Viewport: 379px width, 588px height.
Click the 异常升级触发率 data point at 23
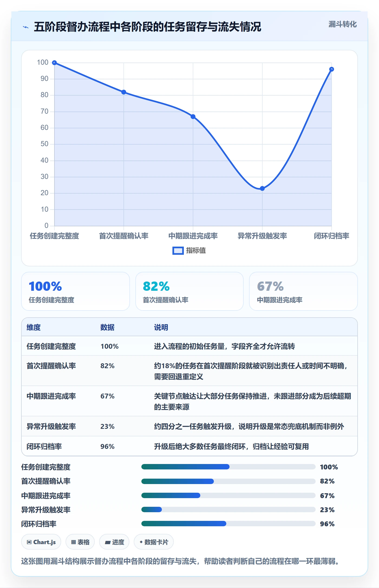pyautogui.click(x=262, y=188)
